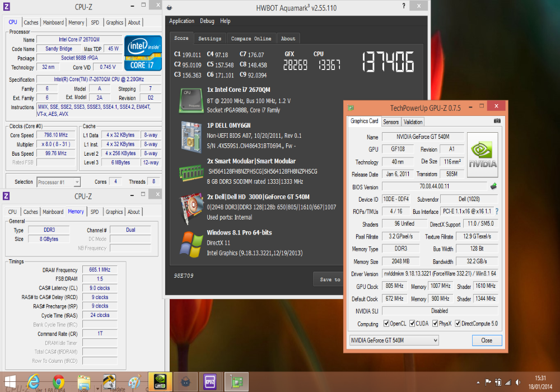This screenshot has height=392, width=560.
Task: Click the Aquamark help question mark in title bar
Action: point(404,6)
